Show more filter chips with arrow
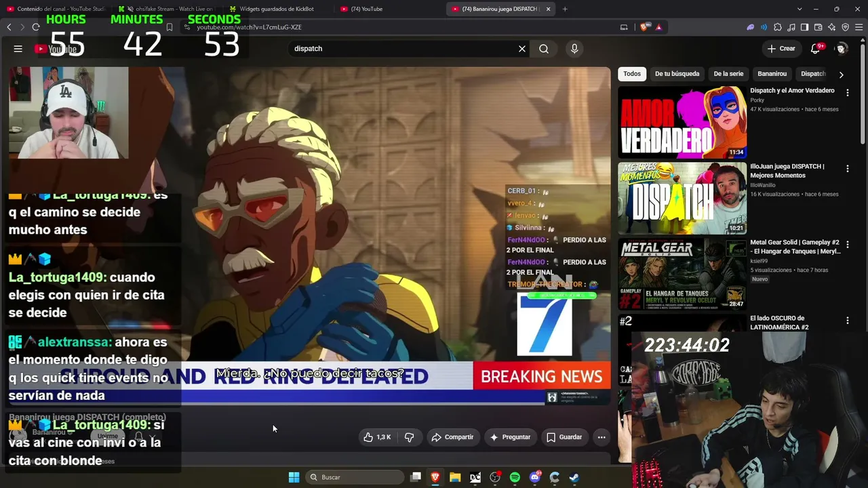 point(842,75)
